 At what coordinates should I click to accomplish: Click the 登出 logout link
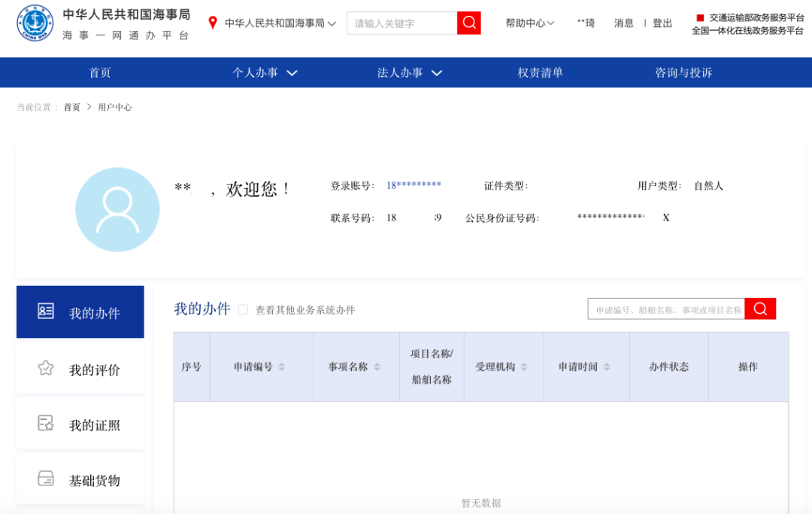pos(662,23)
